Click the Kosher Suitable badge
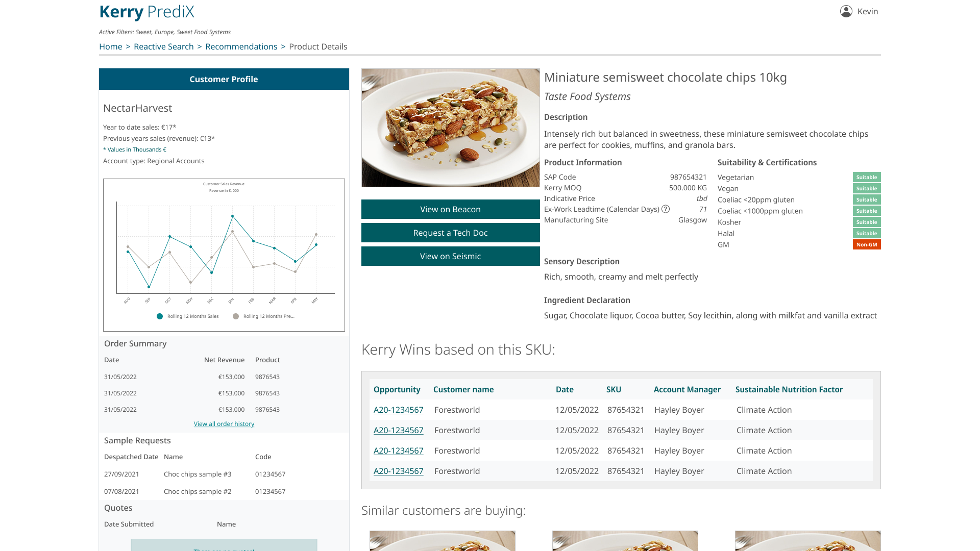The width and height of the screenshot is (980, 551). [x=866, y=222]
